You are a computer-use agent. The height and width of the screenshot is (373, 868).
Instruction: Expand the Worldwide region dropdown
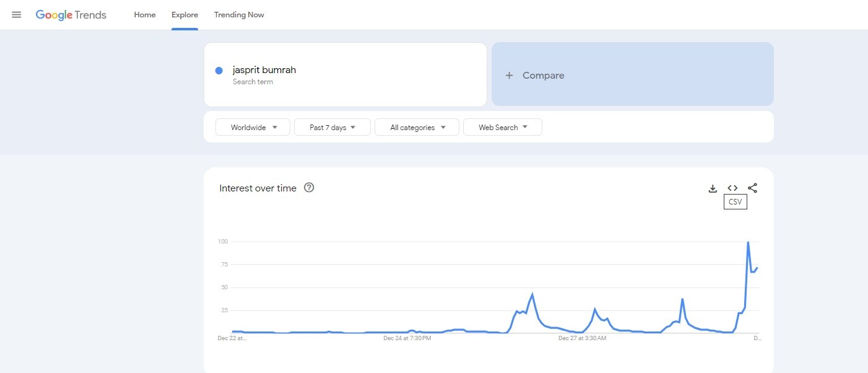[253, 127]
